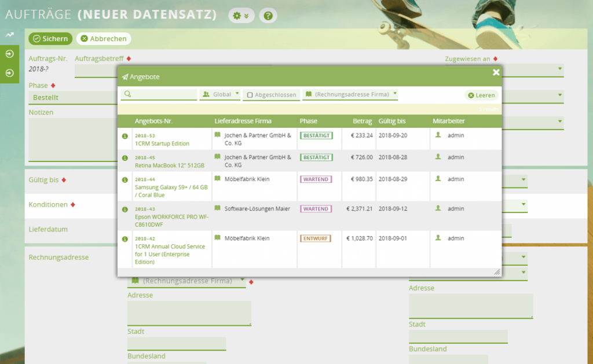Open the Global filter dropdown
Screen dimensions: 593x364
(220, 94)
